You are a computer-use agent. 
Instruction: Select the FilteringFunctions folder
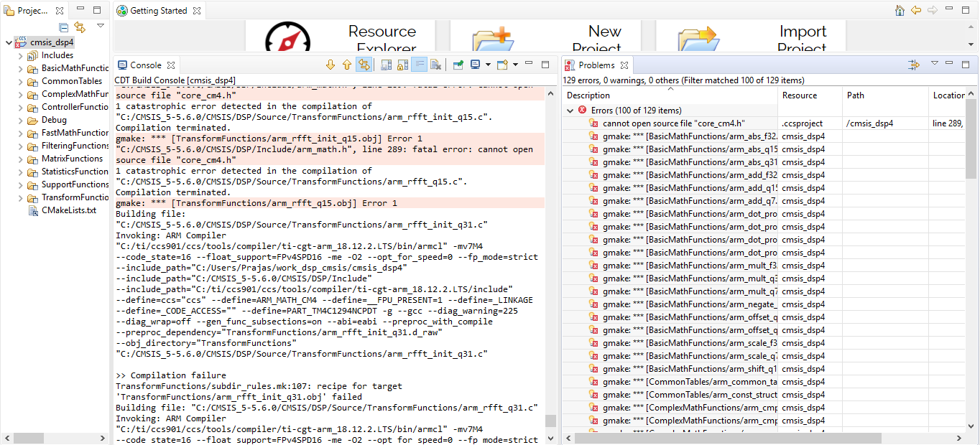75,146
